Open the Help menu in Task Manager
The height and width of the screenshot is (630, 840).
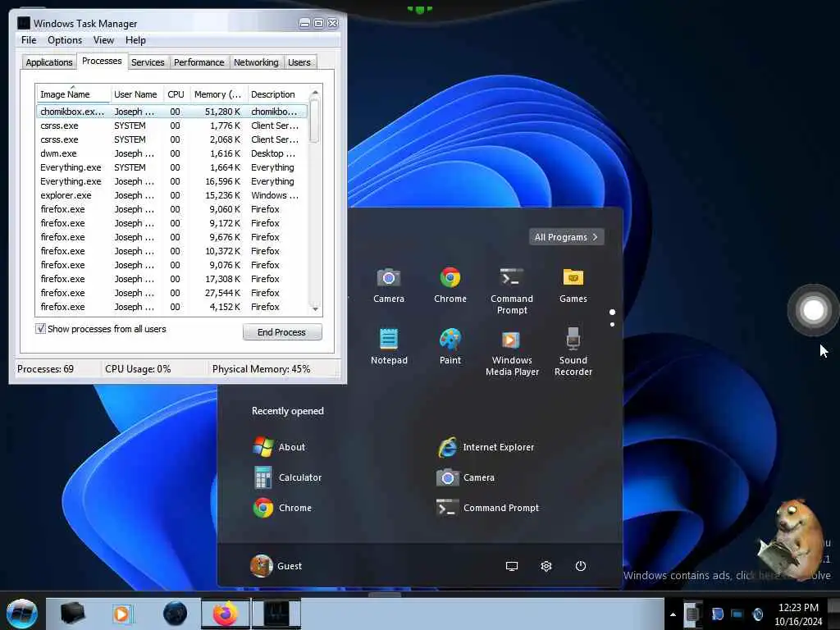click(135, 40)
